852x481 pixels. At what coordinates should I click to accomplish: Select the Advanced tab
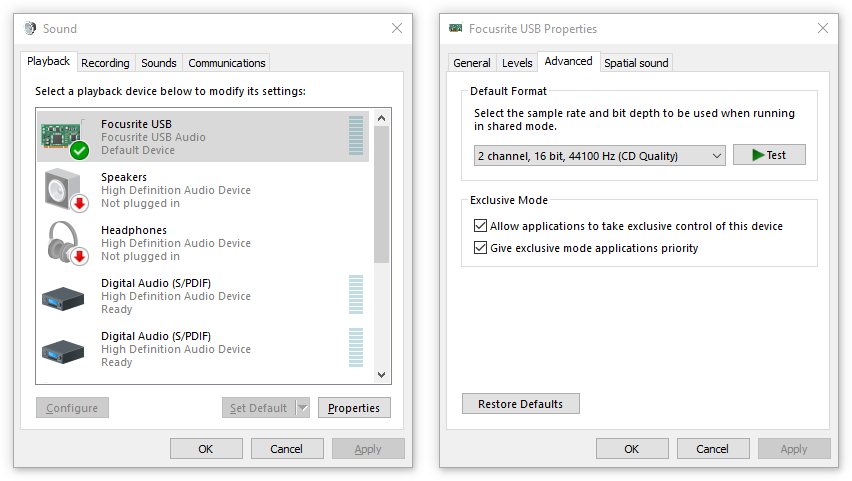pos(568,61)
